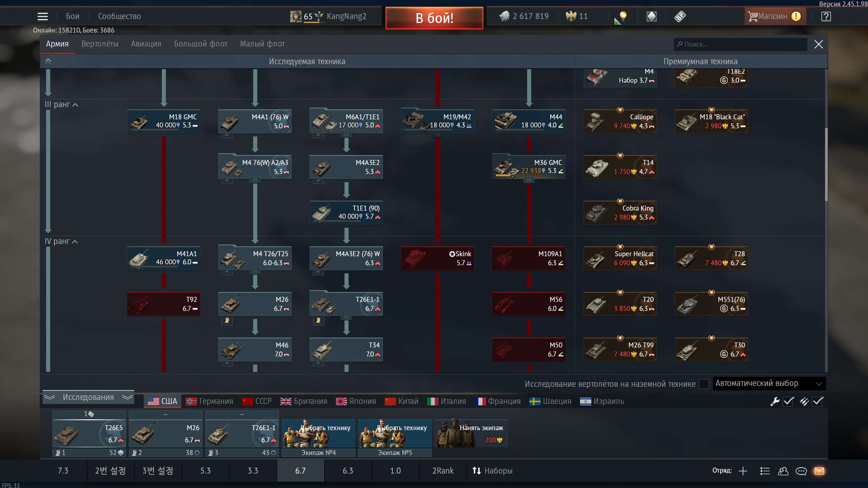Click the ammunition refill icon
868x488 pixels.
(x=804, y=401)
